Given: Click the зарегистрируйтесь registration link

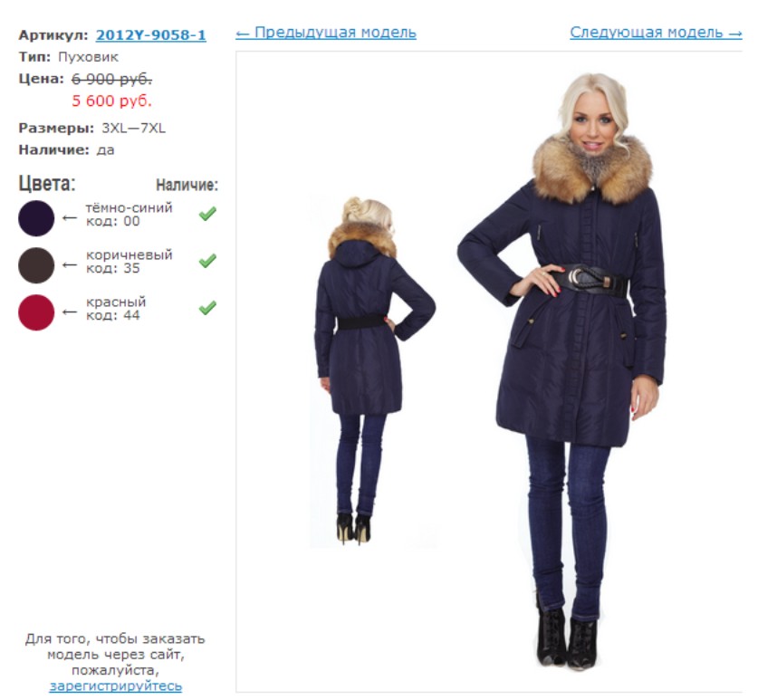Looking at the screenshot, I should click(116, 686).
